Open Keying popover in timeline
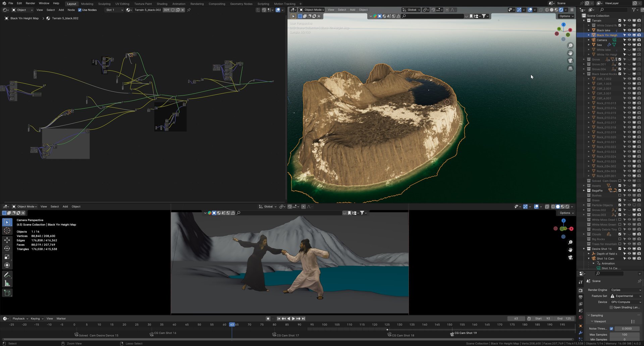The height and width of the screenshot is (346, 644). (x=37, y=319)
